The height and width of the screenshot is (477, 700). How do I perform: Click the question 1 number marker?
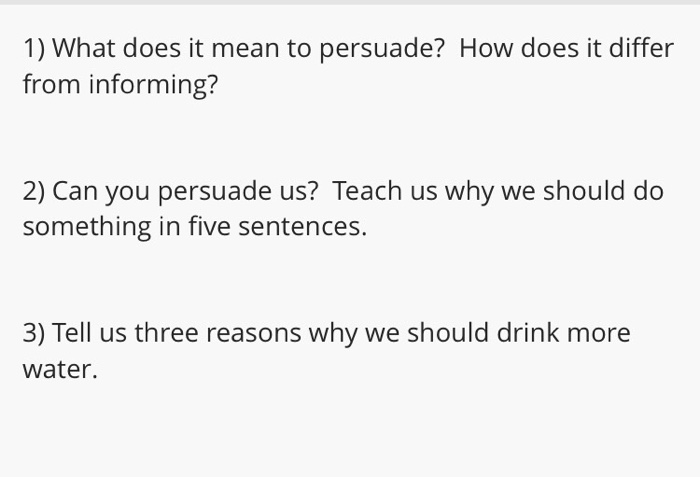click(34, 48)
